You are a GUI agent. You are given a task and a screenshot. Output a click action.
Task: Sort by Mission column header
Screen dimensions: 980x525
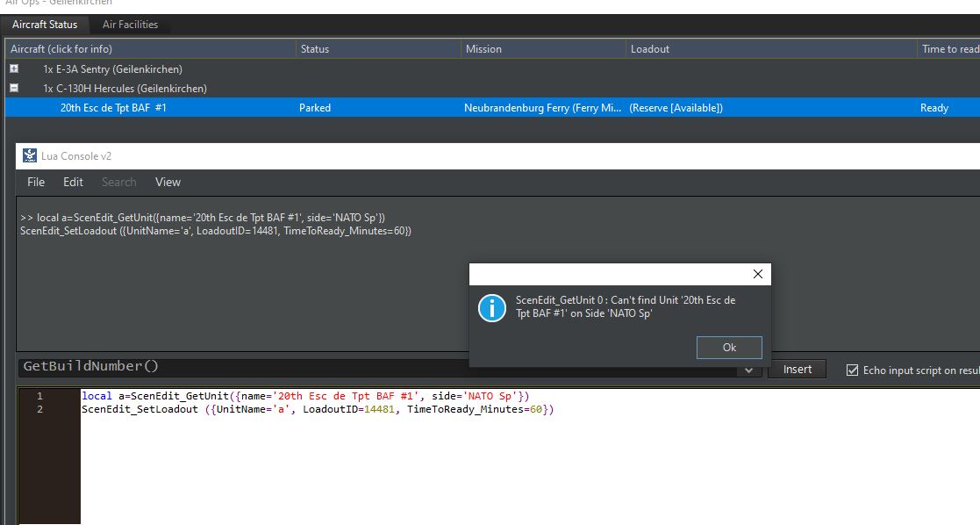[543, 49]
